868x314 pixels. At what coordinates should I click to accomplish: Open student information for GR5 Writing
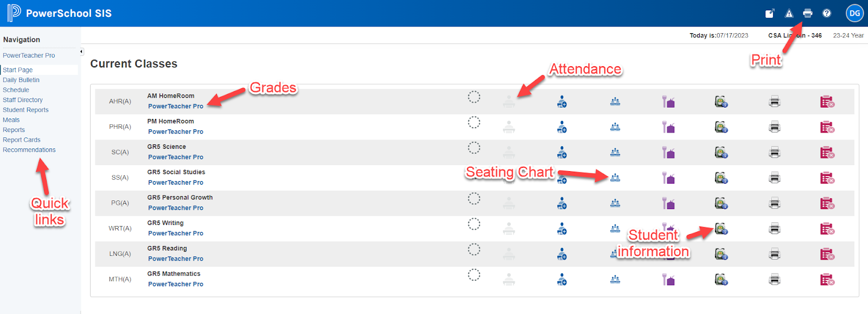pyautogui.click(x=721, y=229)
